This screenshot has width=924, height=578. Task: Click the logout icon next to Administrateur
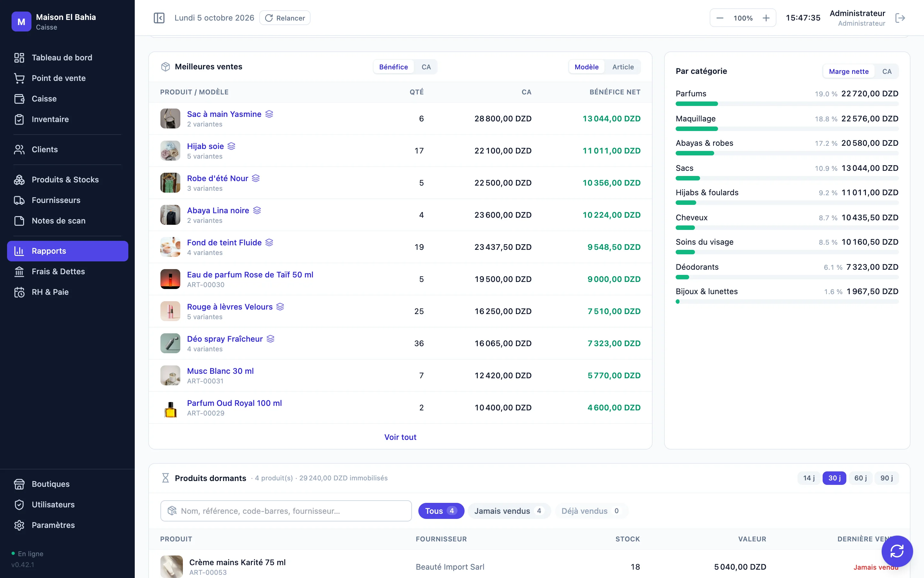(x=900, y=18)
